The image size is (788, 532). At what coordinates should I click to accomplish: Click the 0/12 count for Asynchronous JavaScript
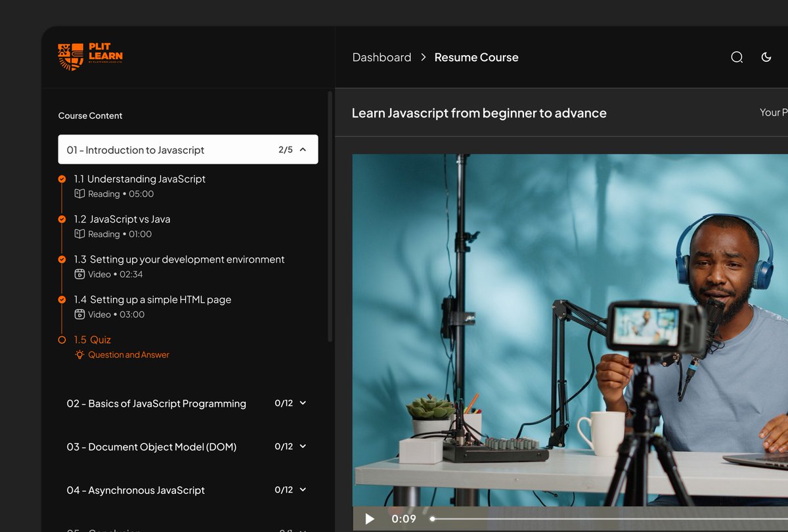pyautogui.click(x=284, y=490)
